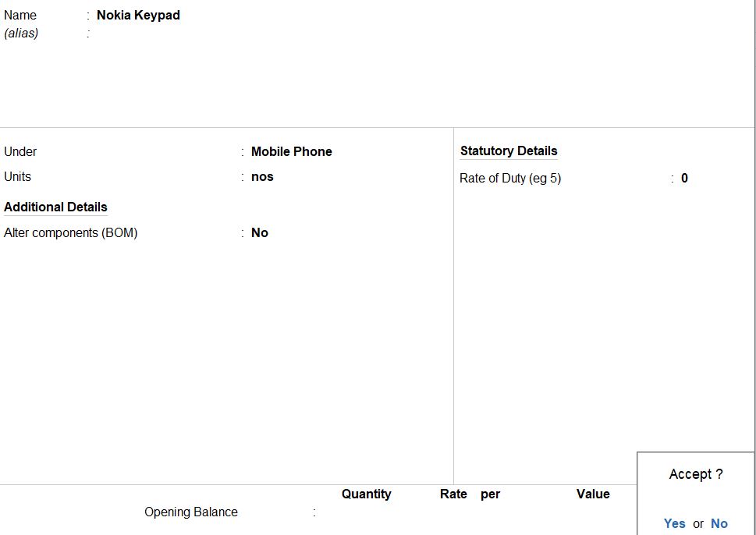Click the Value column header
This screenshot has width=756, height=535.
[593, 494]
